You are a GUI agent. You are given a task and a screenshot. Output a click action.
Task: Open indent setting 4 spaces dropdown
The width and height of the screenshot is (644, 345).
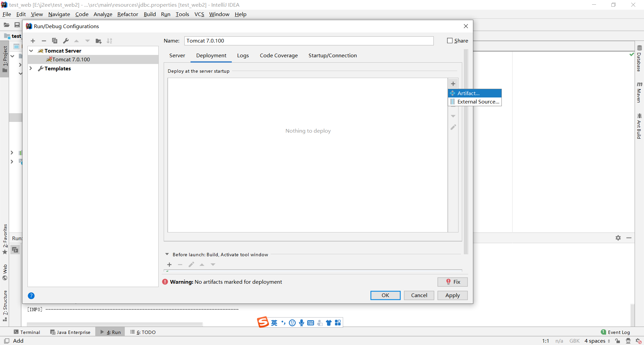(597, 341)
